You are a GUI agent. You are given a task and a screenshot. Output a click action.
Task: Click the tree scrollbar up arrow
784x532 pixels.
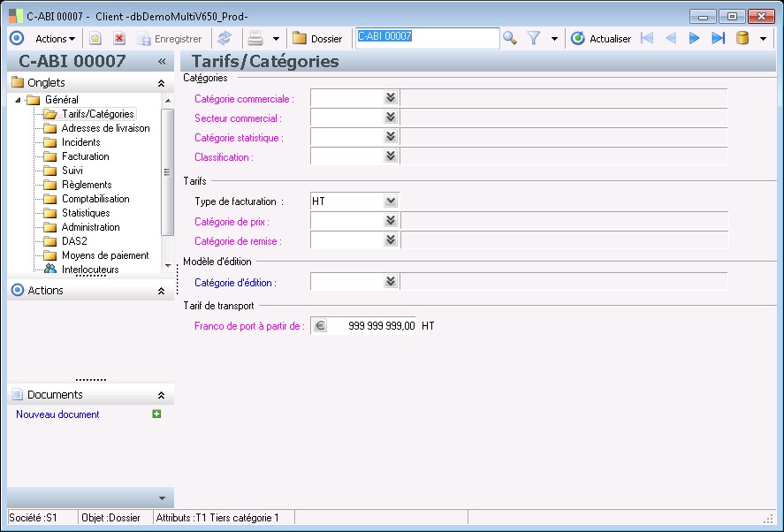[x=168, y=101]
